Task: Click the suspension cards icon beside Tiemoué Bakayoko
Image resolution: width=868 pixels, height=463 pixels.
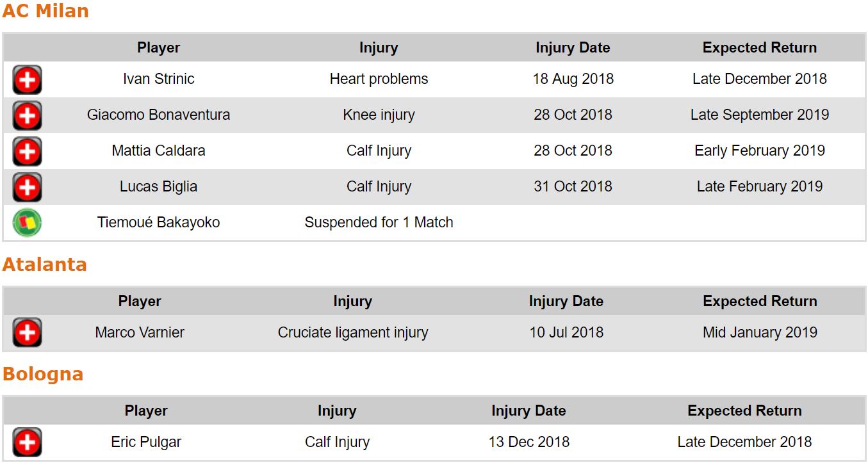Action: (27, 223)
